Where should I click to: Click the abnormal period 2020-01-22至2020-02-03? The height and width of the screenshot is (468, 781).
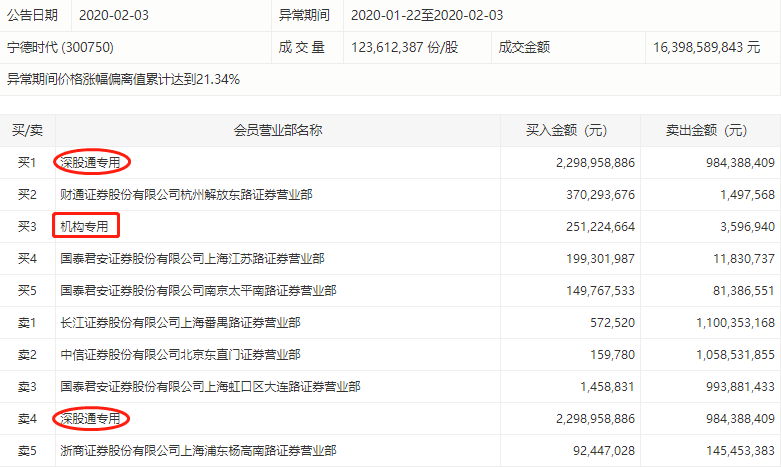tap(427, 15)
